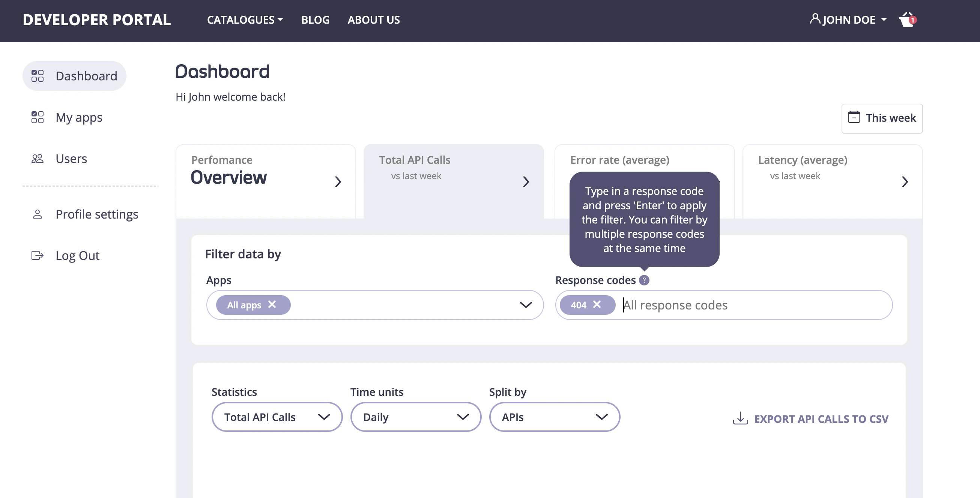Screen dimensions: 980x498
Task: Click the help icon next to Response codes
Action: (x=644, y=280)
